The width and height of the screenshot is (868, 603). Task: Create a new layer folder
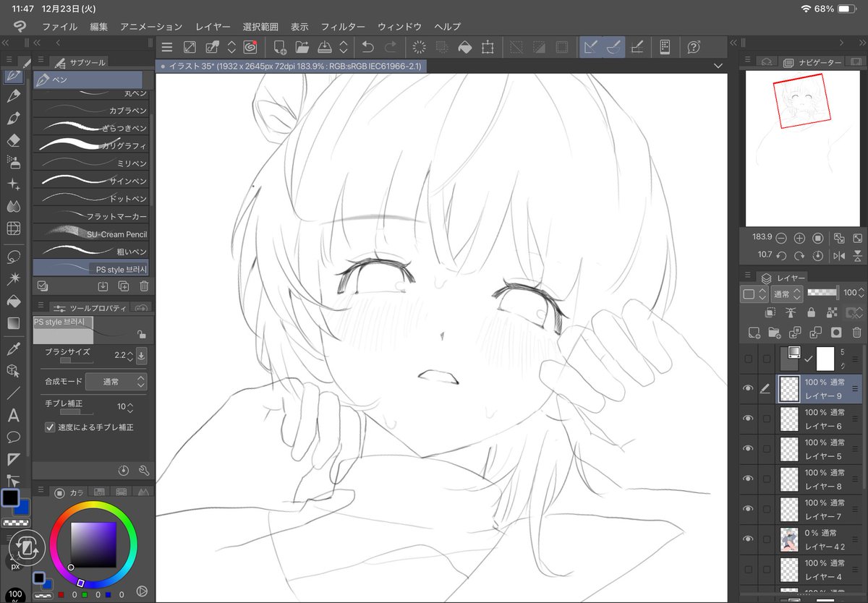(775, 333)
